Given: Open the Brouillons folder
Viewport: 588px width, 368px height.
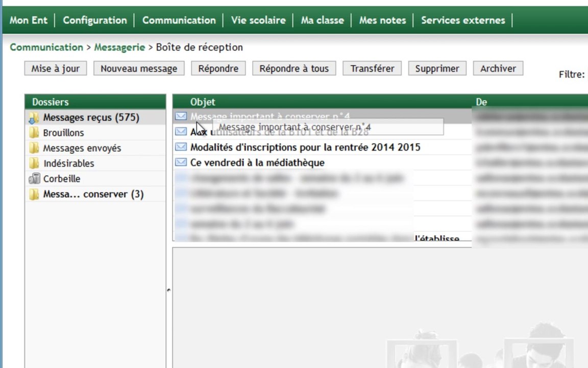Looking at the screenshot, I should (x=95, y=133).
